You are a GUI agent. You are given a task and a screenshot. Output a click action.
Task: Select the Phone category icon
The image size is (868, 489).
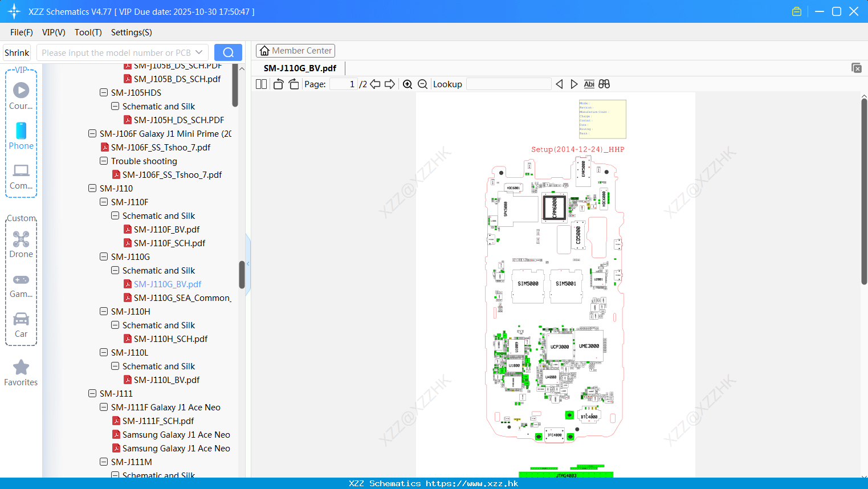(x=21, y=131)
